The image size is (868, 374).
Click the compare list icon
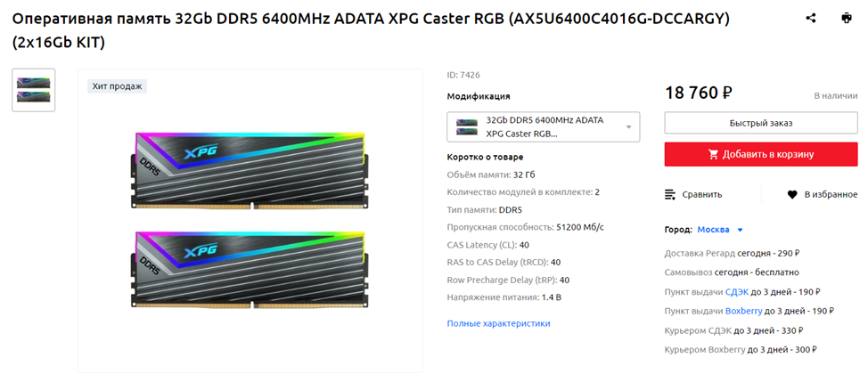coord(670,194)
